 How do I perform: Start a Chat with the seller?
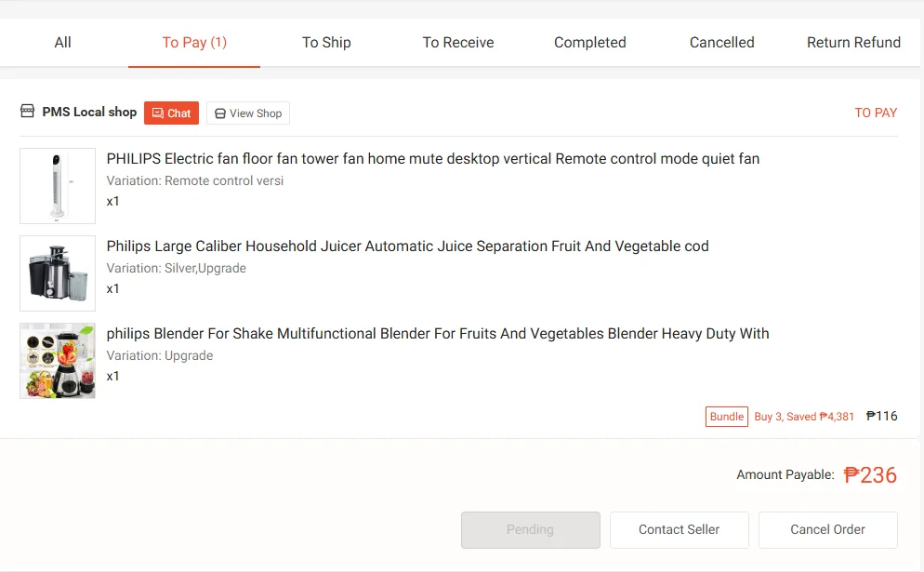tap(171, 113)
